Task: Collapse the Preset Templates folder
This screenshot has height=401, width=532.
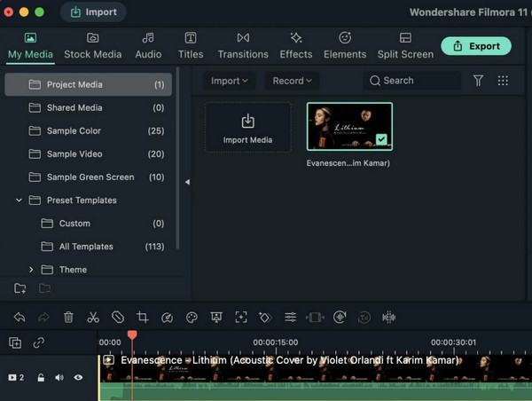Action: point(19,200)
